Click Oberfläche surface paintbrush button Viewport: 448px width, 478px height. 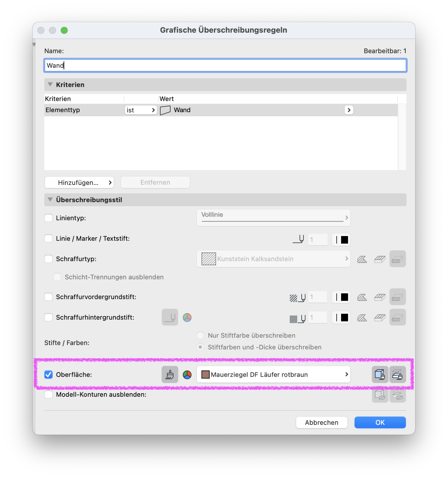tap(170, 374)
